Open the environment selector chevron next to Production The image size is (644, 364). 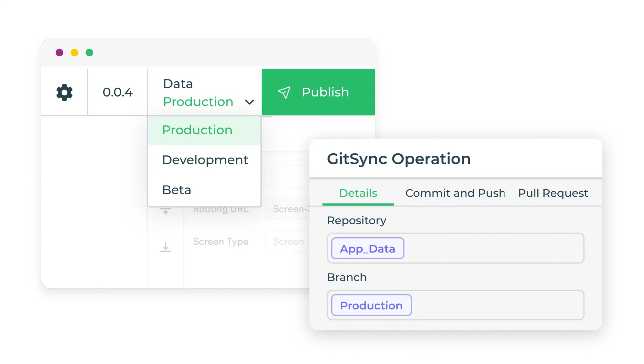(x=249, y=102)
